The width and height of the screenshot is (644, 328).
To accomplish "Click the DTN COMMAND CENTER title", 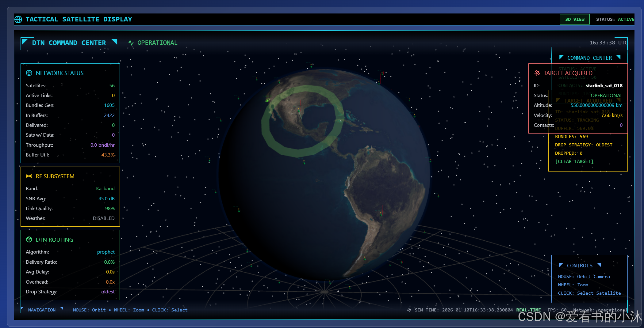I will pyautogui.click(x=69, y=43).
